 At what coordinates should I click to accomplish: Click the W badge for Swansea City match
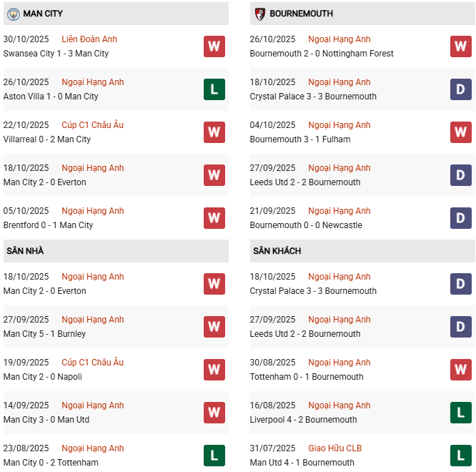[214, 46]
